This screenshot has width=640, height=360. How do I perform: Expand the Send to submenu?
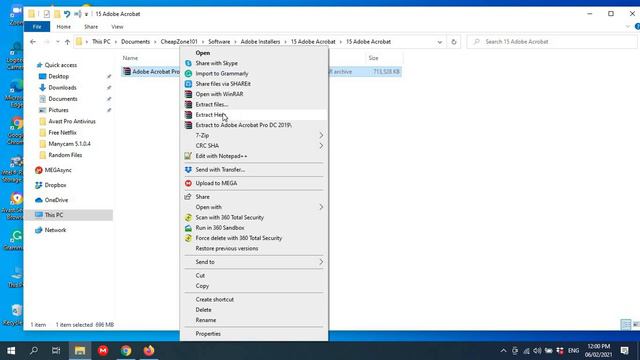click(x=254, y=262)
